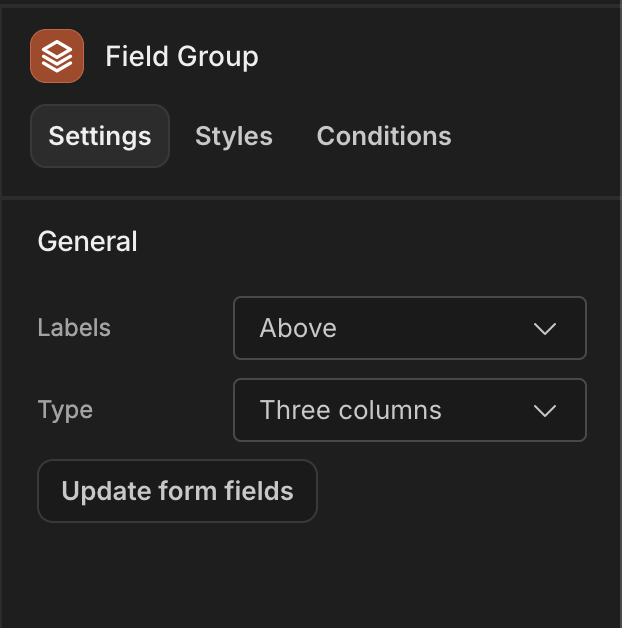Open the Settings tab
This screenshot has height=628, width=622.
(x=100, y=136)
